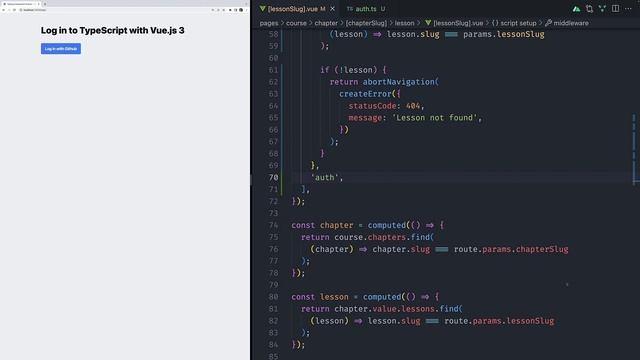This screenshot has width=640, height=360.
Task: Click 'abortNavigation' on line 62
Action: pyautogui.click(x=399, y=82)
